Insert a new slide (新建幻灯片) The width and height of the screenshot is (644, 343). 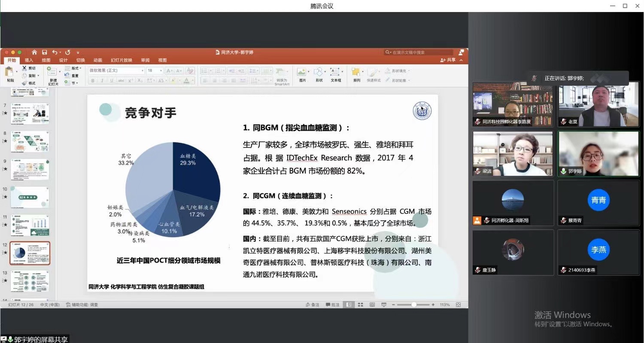click(53, 76)
